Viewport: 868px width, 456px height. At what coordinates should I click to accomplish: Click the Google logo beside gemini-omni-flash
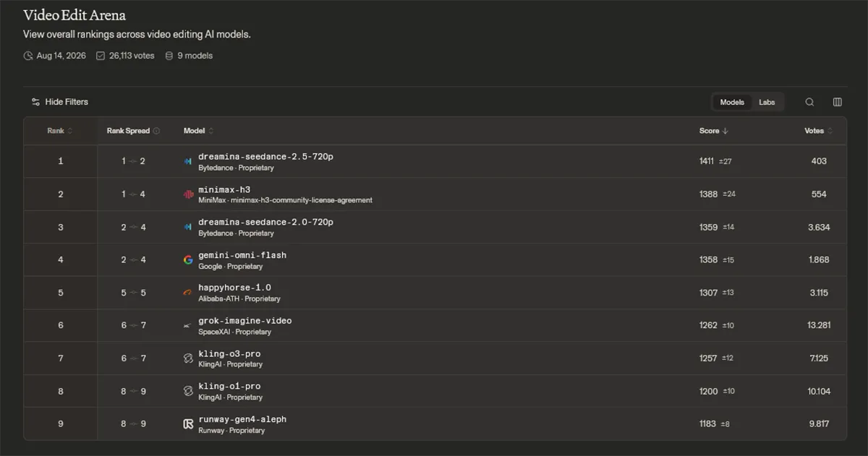tap(188, 260)
